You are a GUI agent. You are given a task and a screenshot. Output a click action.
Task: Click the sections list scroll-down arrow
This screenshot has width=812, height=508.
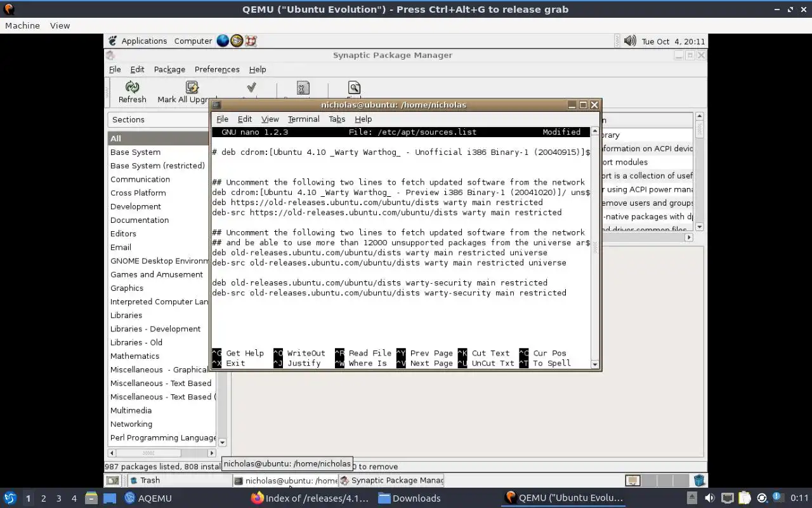222,442
